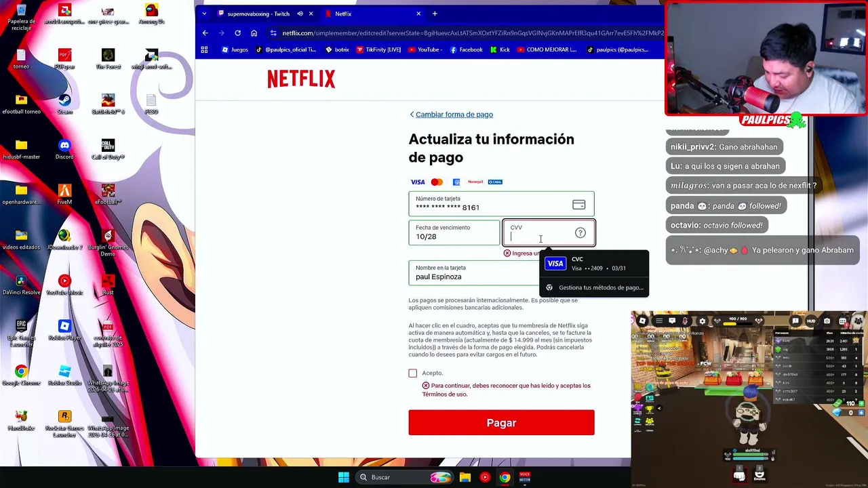Click the card icon in card number field

[578, 205]
